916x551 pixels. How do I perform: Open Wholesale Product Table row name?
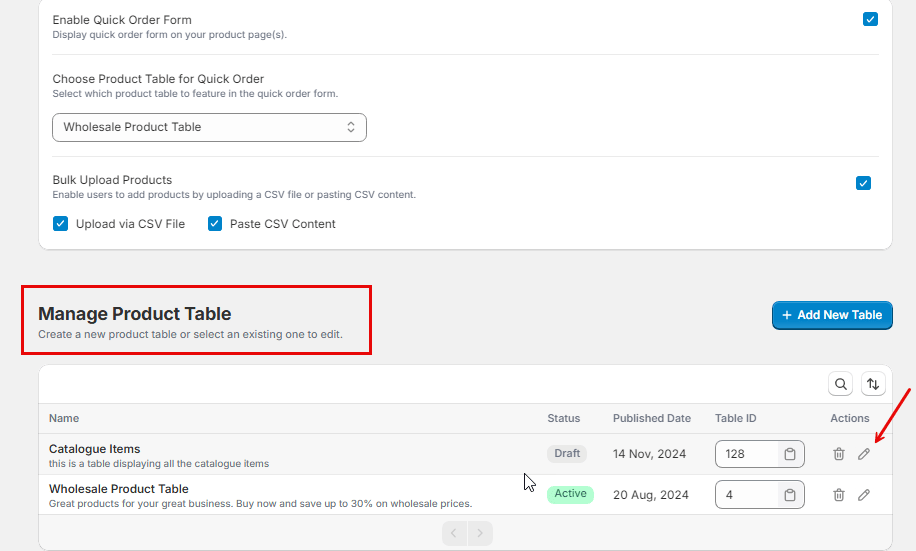(x=119, y=488)
